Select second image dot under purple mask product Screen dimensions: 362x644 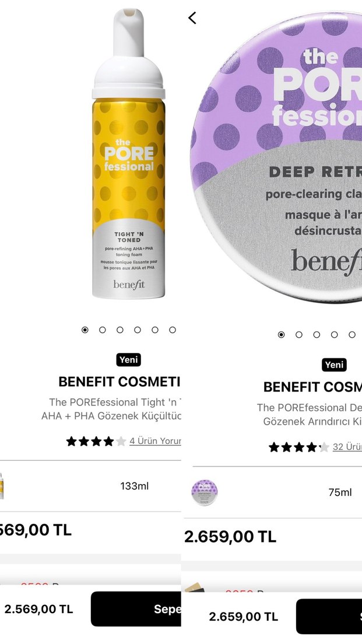coord(299,335)
